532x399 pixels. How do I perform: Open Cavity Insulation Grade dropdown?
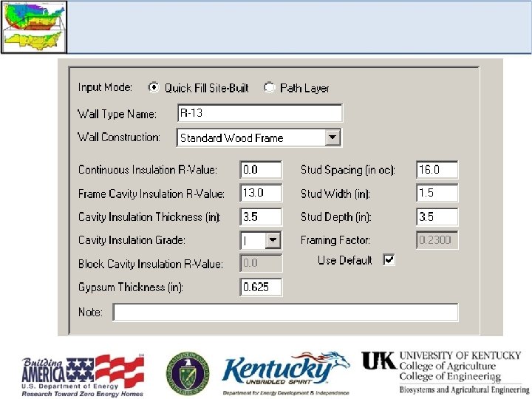coord(273,240)
